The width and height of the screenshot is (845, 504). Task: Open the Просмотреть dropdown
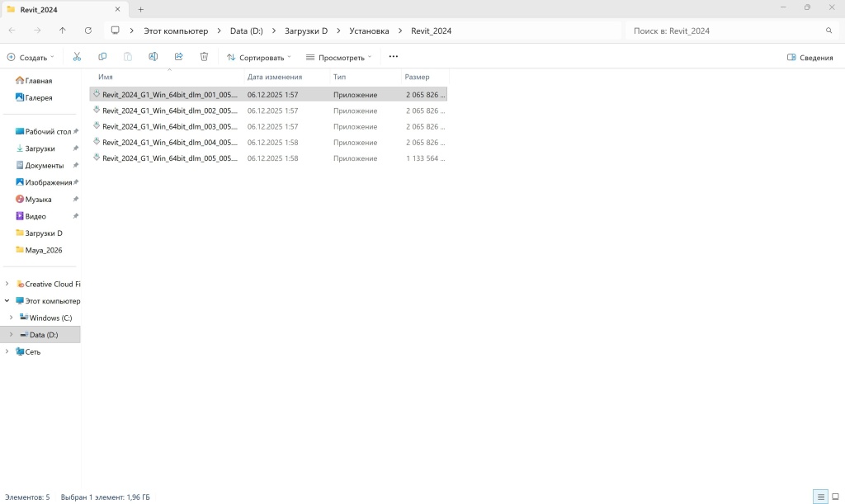coord(338,57)
